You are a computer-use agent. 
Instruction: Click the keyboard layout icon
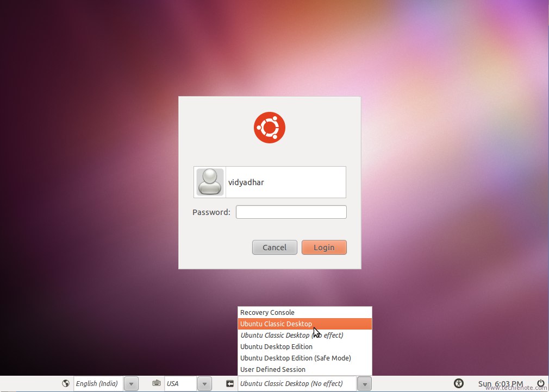pyautogui.click(x=157, y=383)
